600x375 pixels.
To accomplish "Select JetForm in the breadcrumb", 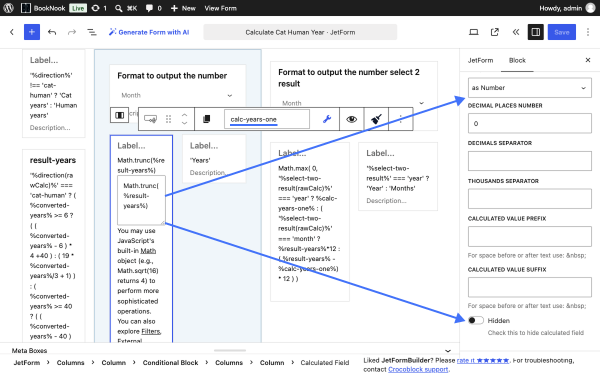I will [26, 362].
